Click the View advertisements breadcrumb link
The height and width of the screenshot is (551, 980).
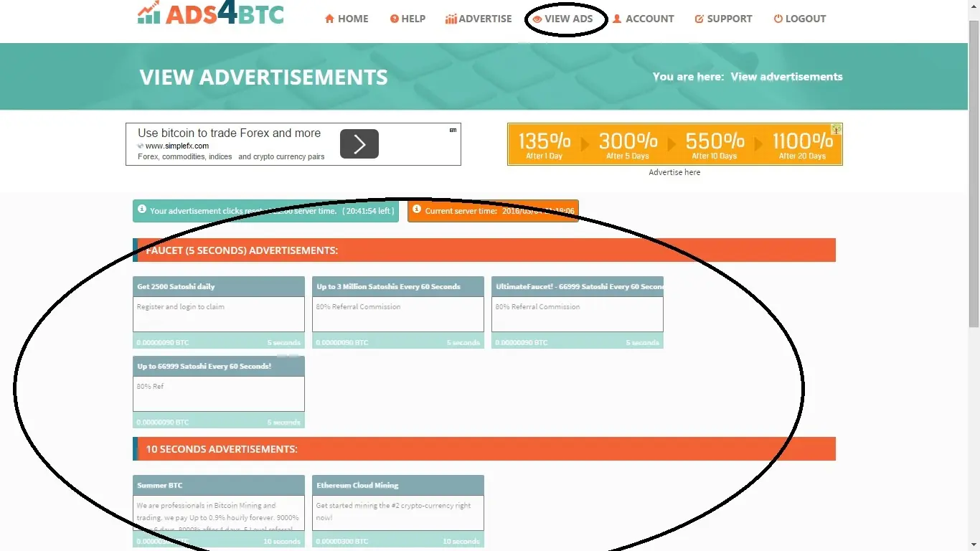tap(786, 77)
